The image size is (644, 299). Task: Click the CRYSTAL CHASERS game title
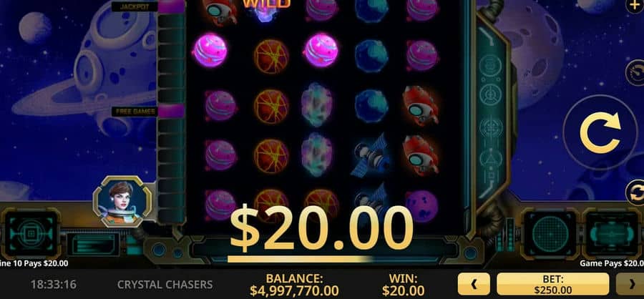point(165,284)
